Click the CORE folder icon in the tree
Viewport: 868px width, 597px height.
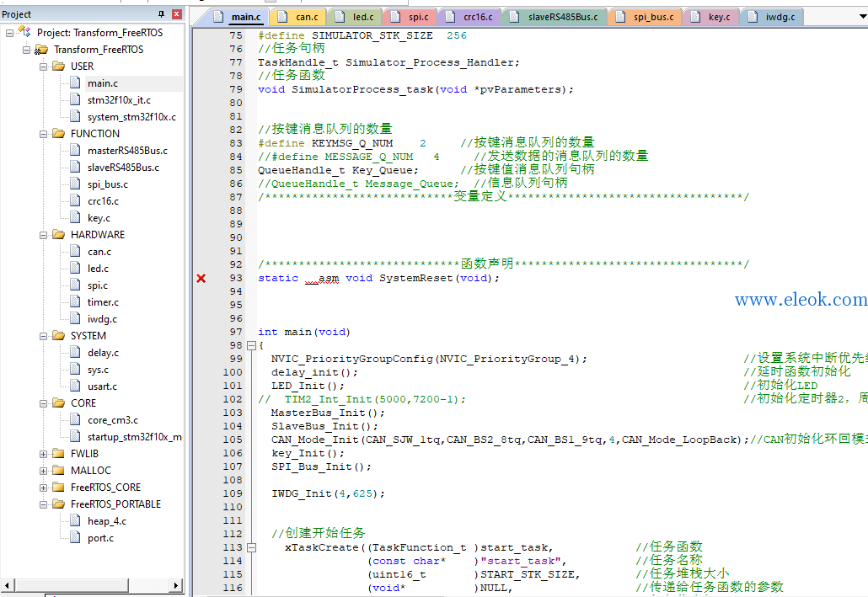pyautogui.click(x=59, y=403)
